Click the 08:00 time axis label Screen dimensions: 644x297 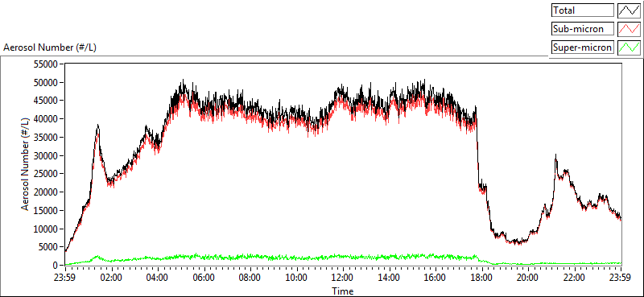pyautogui.click(x=250, y=277)
